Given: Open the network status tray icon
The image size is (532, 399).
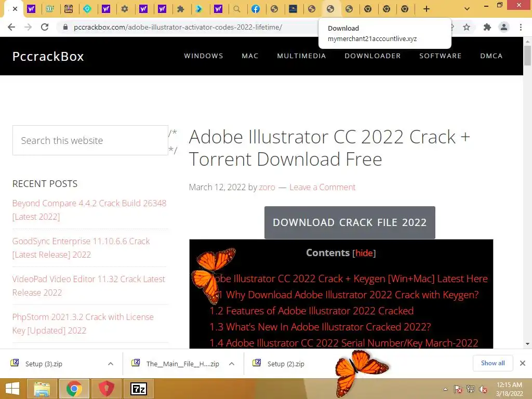Looking at the screenshot, I should (471, 389).
